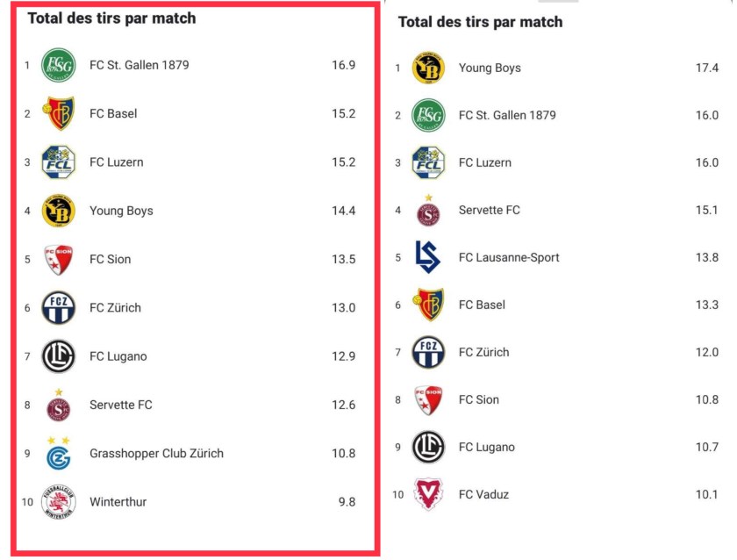Click the Servette FC logo ranked eighth
Image resolution: width=737 pixels, height=560 pixels.
pyautogui.click(x=59, y=406)
